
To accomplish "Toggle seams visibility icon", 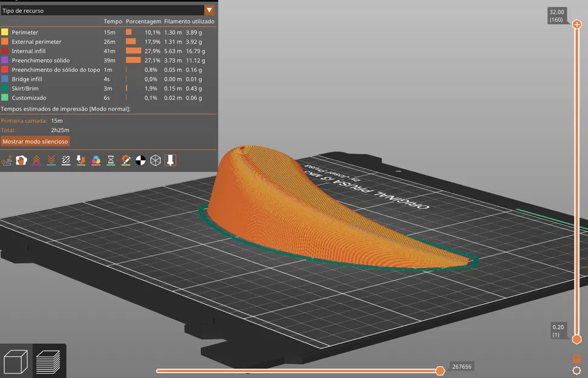I will click(66, 161).
